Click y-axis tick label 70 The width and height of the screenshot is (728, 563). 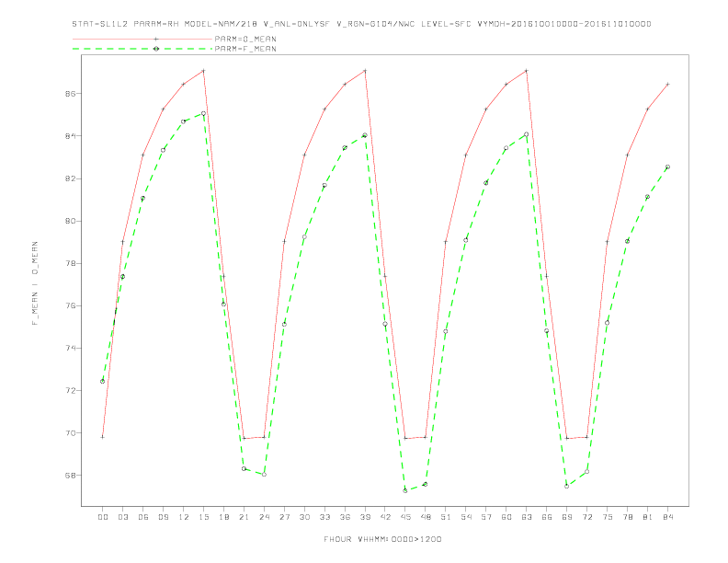70,433
